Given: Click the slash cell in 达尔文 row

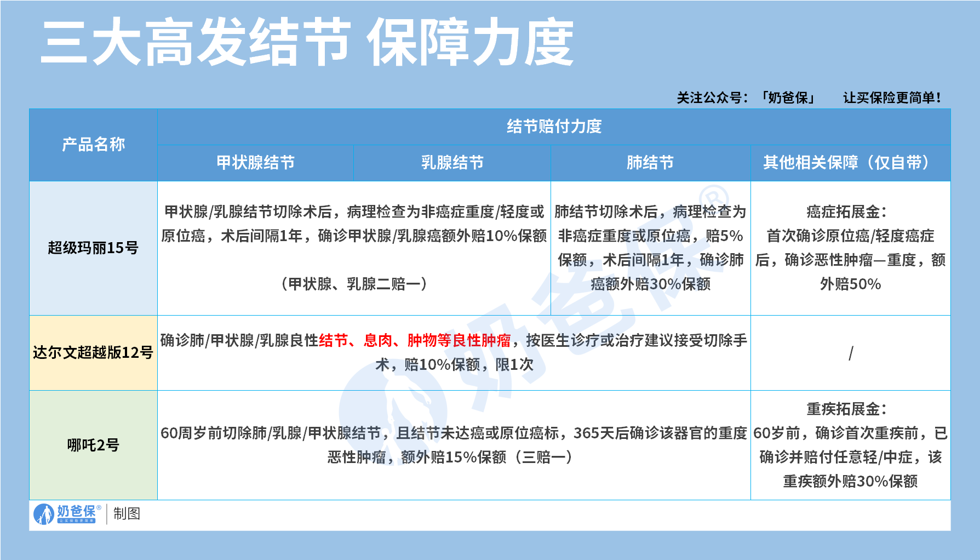Looking at the screenshot, I should pos(850,353).
